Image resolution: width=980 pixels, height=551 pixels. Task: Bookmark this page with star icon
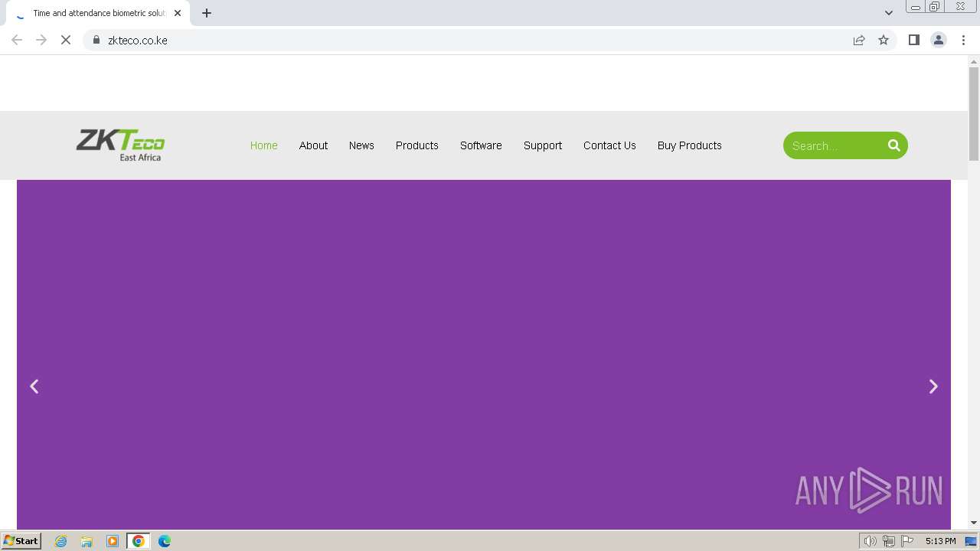(x=884, y=40)
